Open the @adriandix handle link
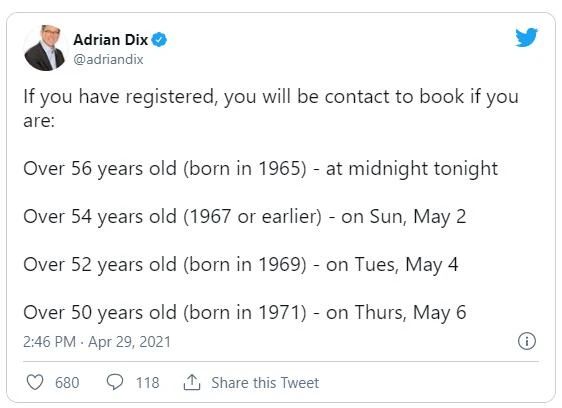The width and height of the screenshot is (562, 408). tap(108, 60)
